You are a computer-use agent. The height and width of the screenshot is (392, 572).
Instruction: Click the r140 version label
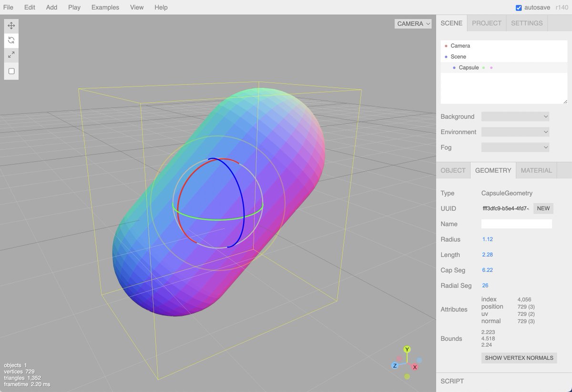coord(563,8)
